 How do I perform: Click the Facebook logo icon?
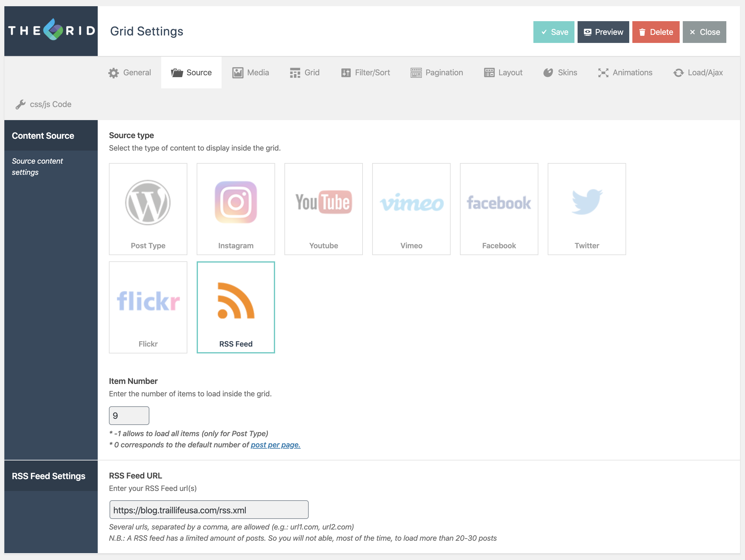click(x=499, y=203)
